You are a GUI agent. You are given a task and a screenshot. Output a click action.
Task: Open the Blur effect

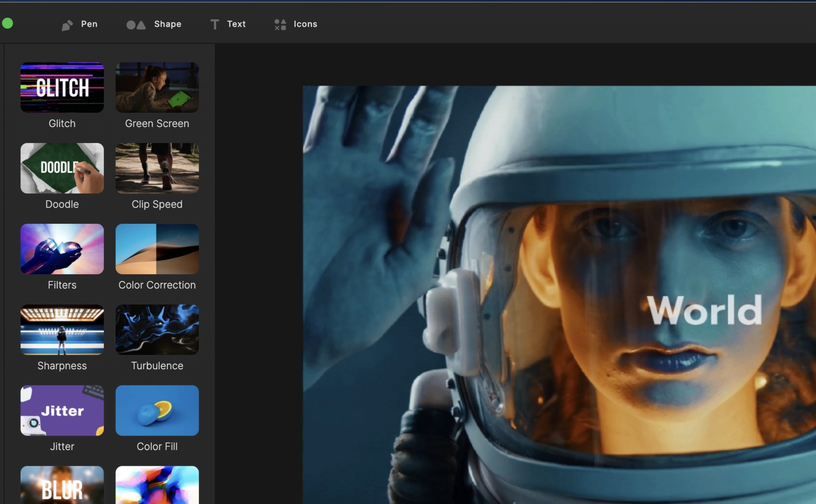[x=62, y=488]
